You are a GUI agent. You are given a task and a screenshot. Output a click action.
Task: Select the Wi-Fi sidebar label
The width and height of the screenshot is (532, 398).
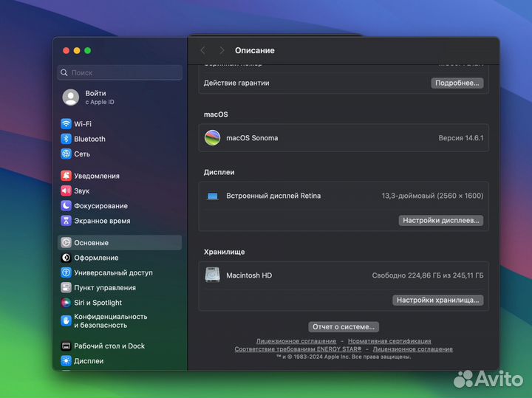(83, 124)
